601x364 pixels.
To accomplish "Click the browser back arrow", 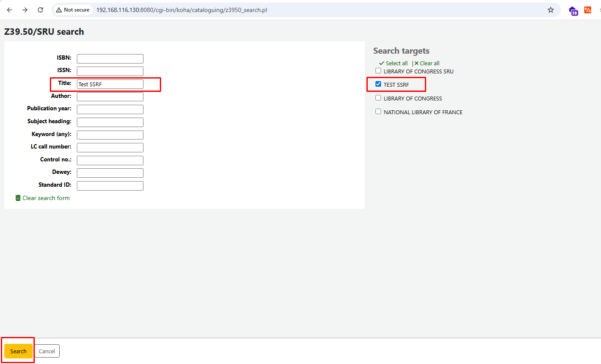I will (x=9, y=10).
